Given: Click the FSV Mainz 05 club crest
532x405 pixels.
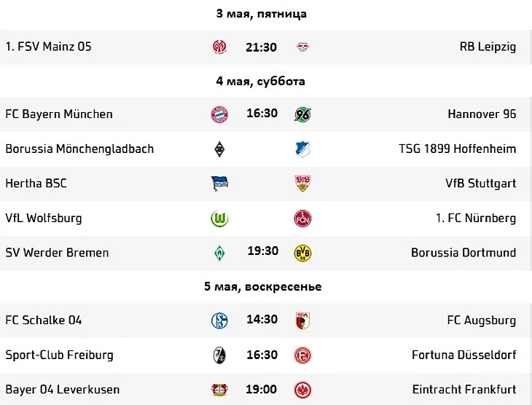Looking at the screenshot, I should pyautogui.click(x=219, y=47).
